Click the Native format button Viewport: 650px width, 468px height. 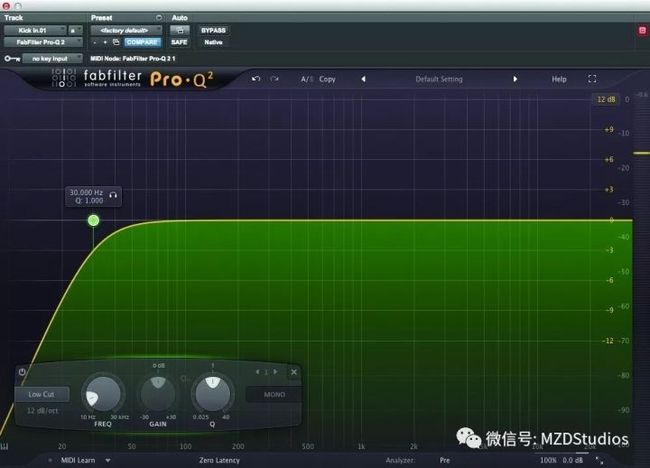point(213,42)
